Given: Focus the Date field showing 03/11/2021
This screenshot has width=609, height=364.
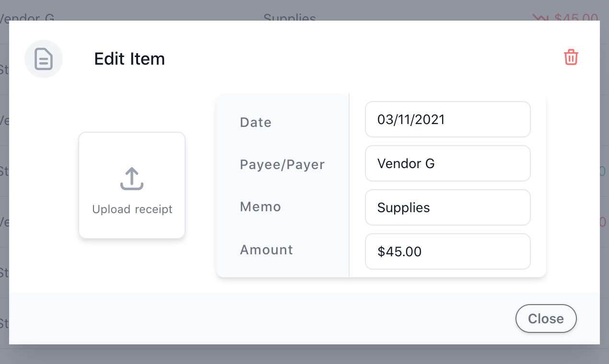Looking at the screenshot, I should coord(448,119).
